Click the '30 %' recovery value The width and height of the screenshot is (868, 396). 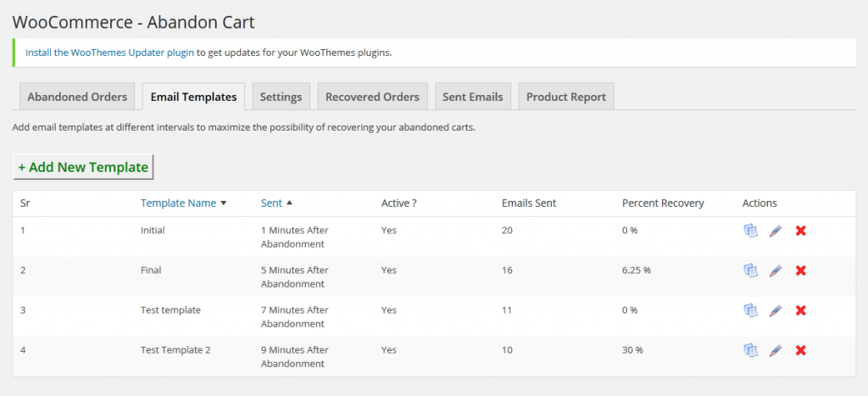632,350
